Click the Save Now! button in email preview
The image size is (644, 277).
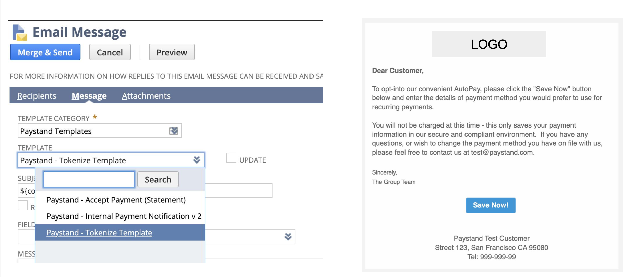491,205
